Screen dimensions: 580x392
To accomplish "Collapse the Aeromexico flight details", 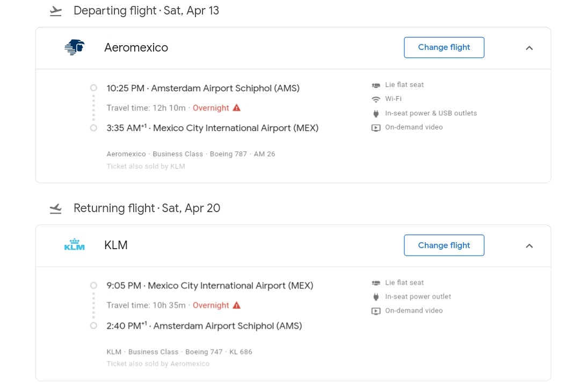I will pos(529,48).
